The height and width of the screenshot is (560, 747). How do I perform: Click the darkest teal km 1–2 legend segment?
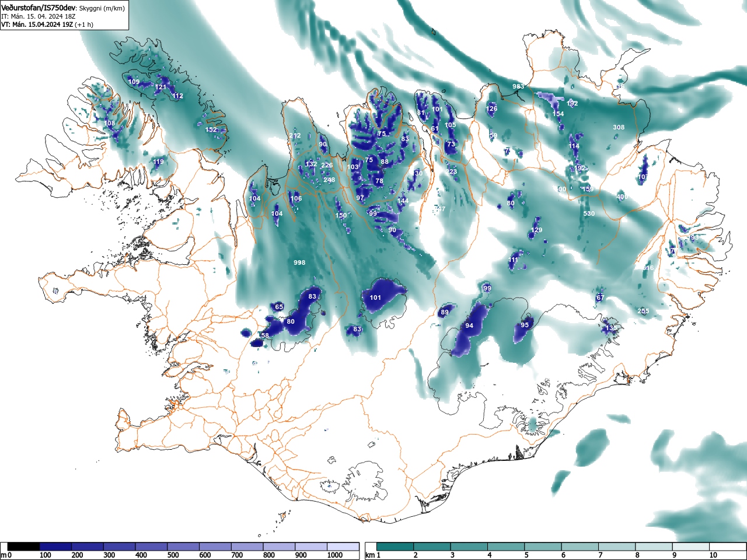click(396, 547)
